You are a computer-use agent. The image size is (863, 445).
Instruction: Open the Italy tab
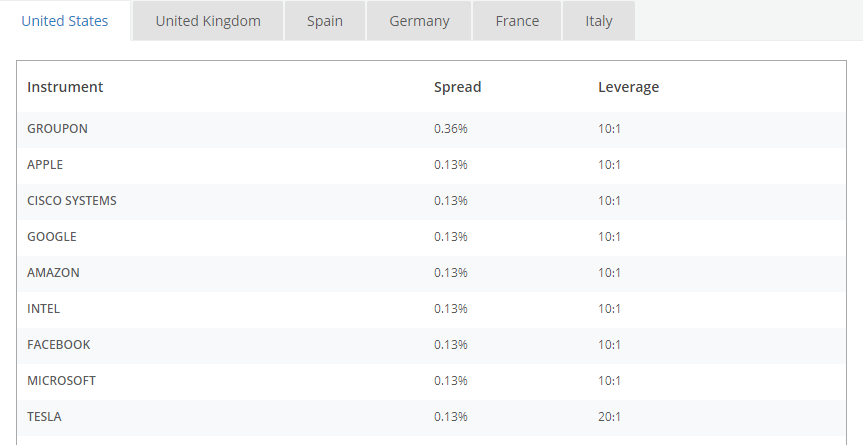599,21
